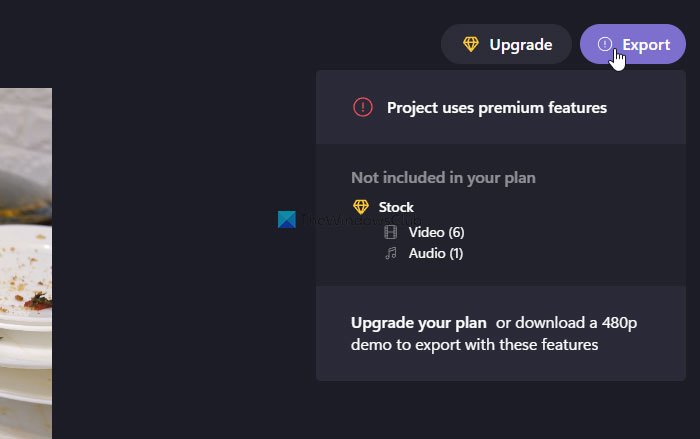Click the Project uses premium features heading
700x439 pixels.
497,107
